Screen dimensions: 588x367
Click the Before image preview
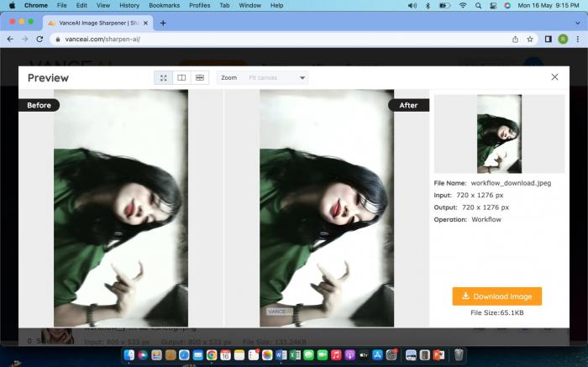pos(121,208)
